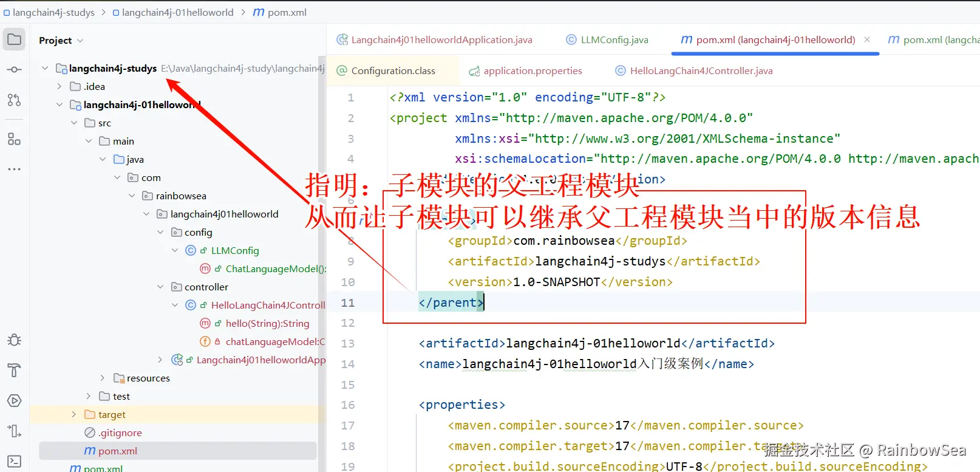The height and width of the screenshot is (472, 980).
Task: Show more tool windows ellipsis icon
Action: pyautogui.click(x=14, y=169)
